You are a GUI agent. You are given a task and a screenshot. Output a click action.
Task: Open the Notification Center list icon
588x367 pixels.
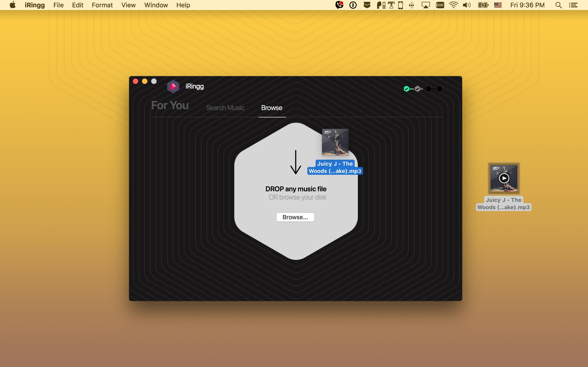coord(573,5)
